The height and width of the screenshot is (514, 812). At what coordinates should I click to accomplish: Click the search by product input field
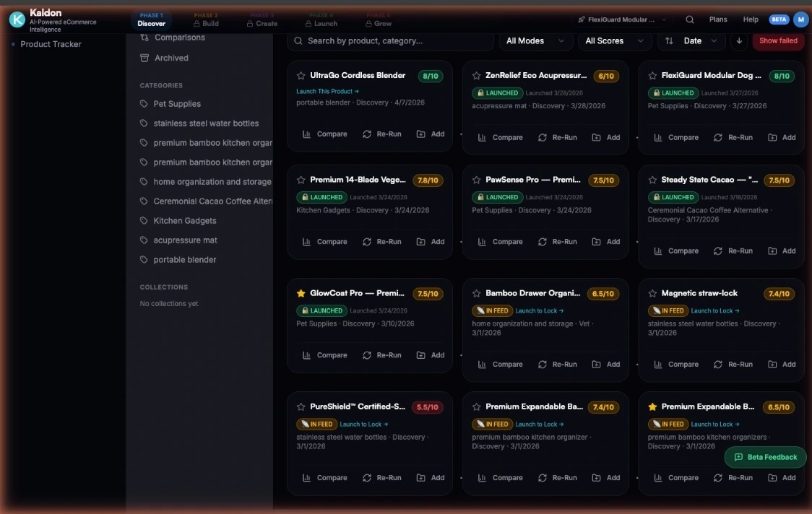(390, 41)
